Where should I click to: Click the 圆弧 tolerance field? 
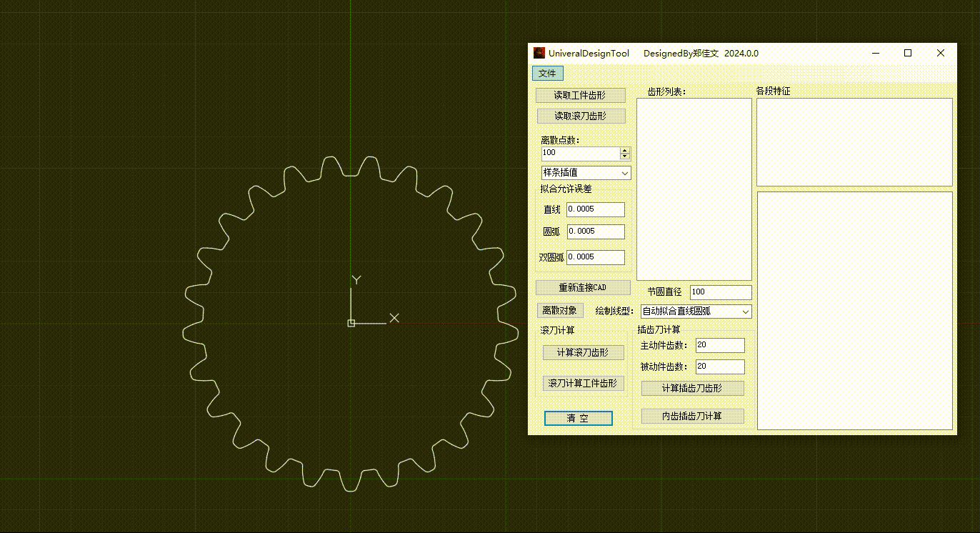(596, 231)
